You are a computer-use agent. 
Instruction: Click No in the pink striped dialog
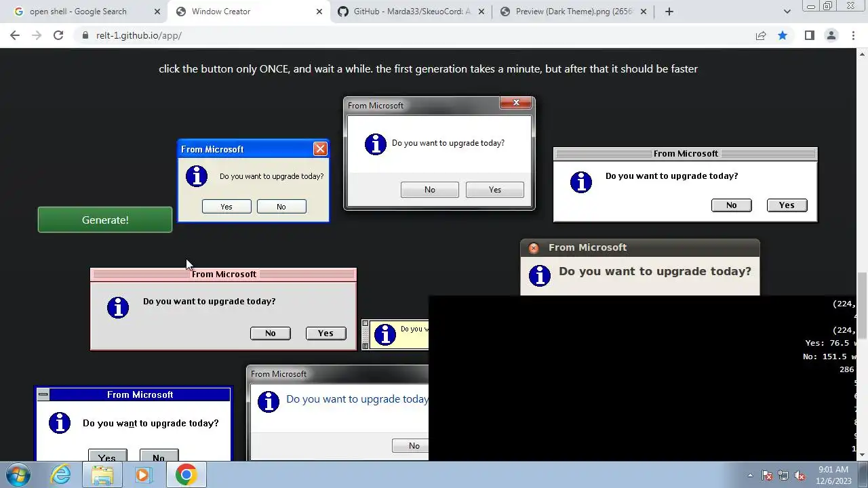[x=271, y=333]
